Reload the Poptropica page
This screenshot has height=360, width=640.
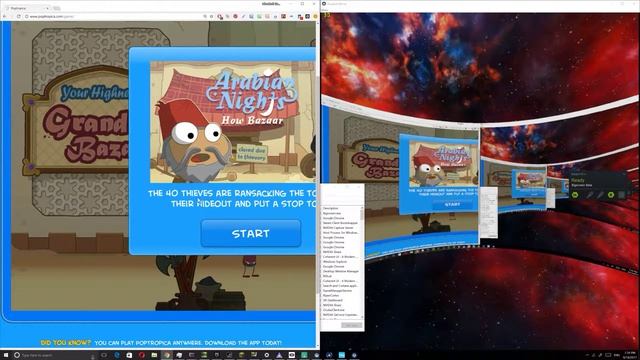tap(19, 16)
